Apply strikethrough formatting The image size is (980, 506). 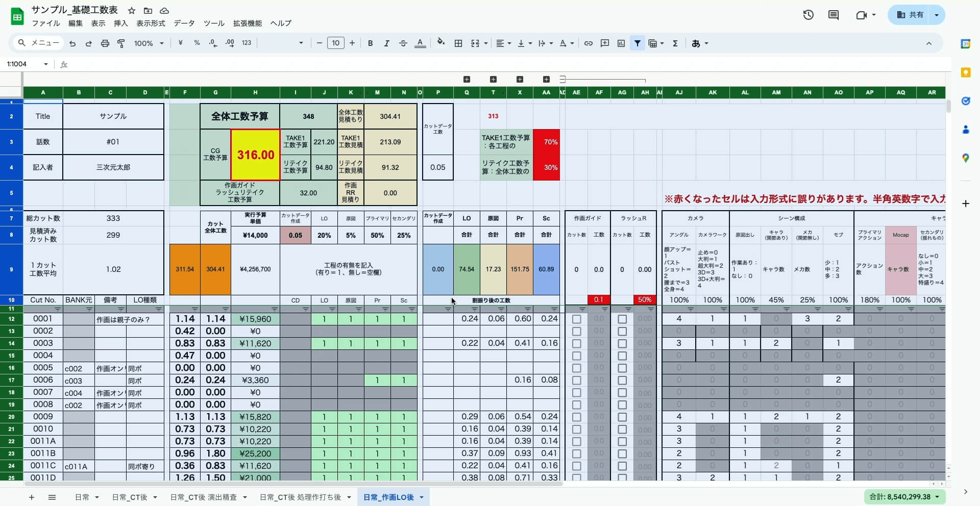tap(403, 43)
